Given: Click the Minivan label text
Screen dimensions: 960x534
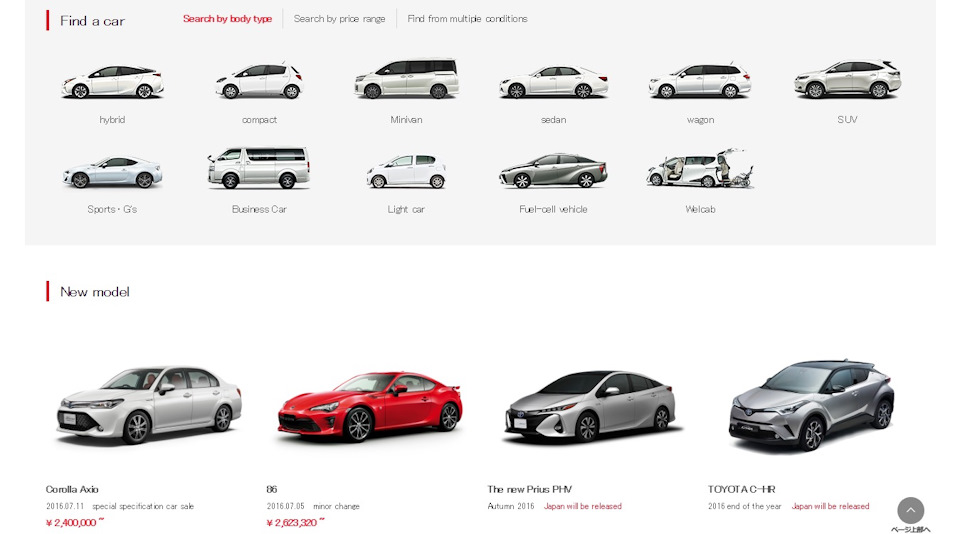Looking at the screenshot, I should 407,119.
